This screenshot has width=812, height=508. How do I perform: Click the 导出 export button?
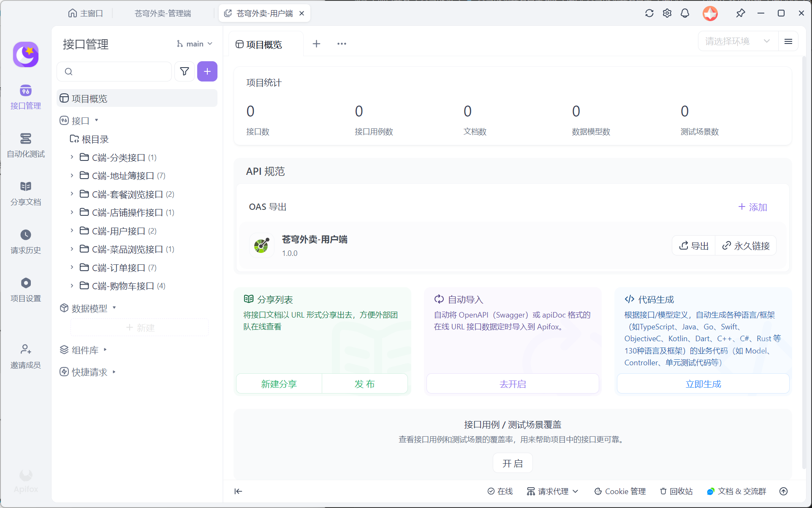[x=694, y=246]
